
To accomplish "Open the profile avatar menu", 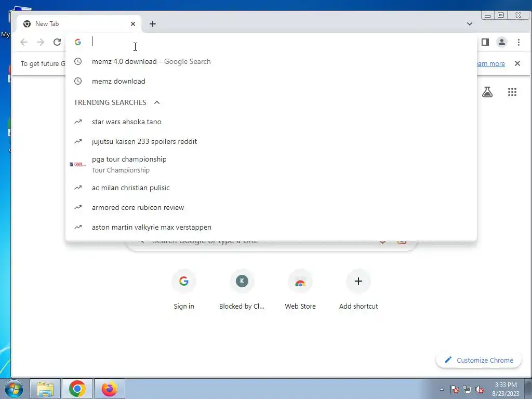I will (x=502, y=42).
